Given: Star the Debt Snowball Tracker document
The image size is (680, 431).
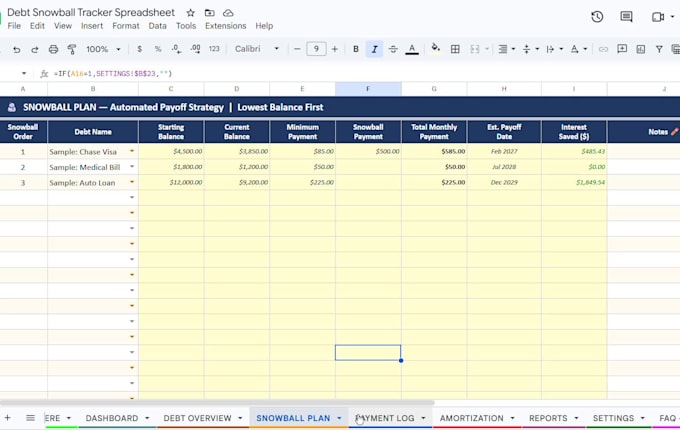Looking at the screenshot, I should tap(190, 13).
